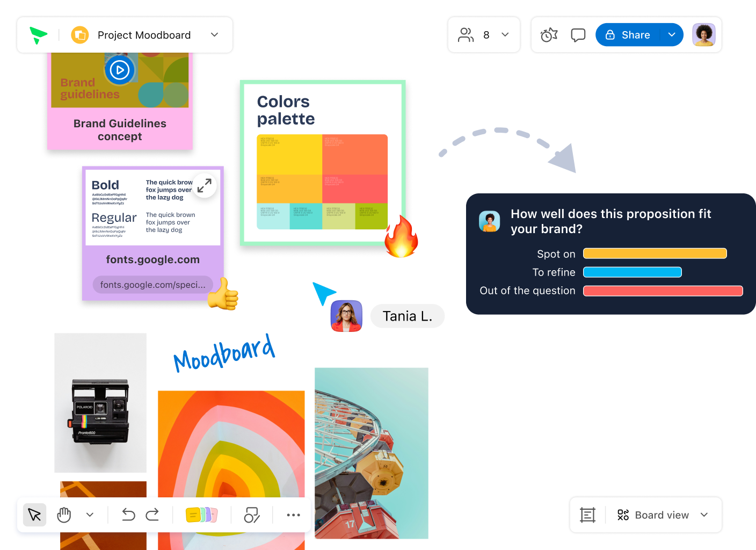
Task: Select the Ferris wheel image
Action: tap(372, 453)
